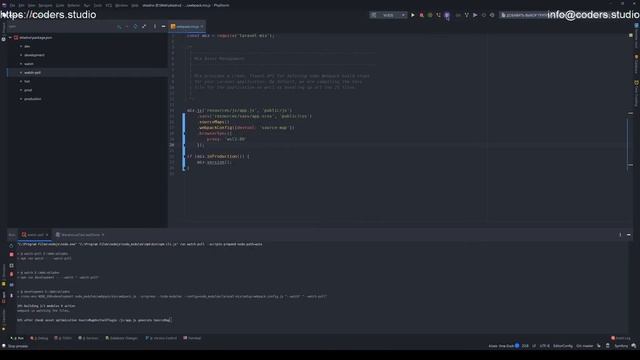The width and height of the screenshot is (640, 360).
Task: Open the Event Log tool window button
Action: pyautogui.click(x=621, y=338)
